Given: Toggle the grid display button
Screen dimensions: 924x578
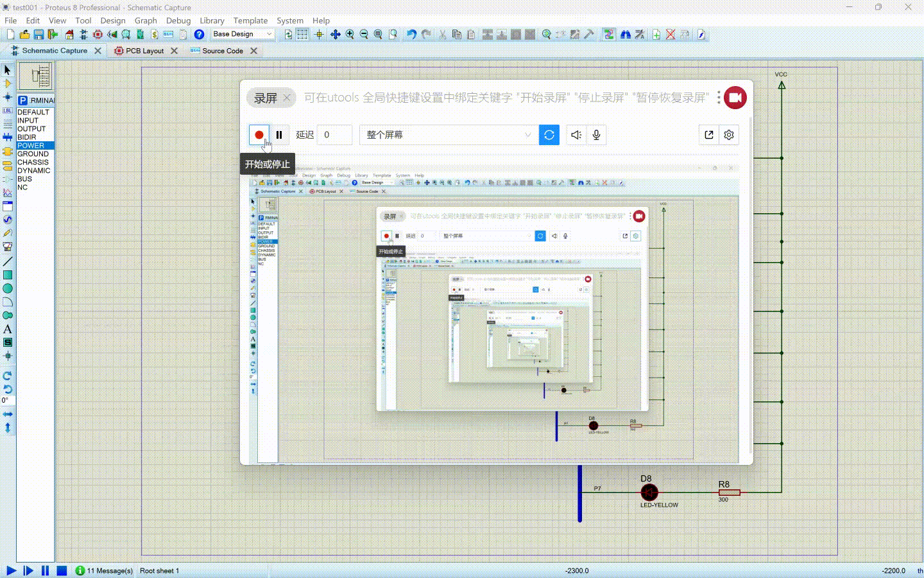Looking at the screenshot, I should [302, 35].
